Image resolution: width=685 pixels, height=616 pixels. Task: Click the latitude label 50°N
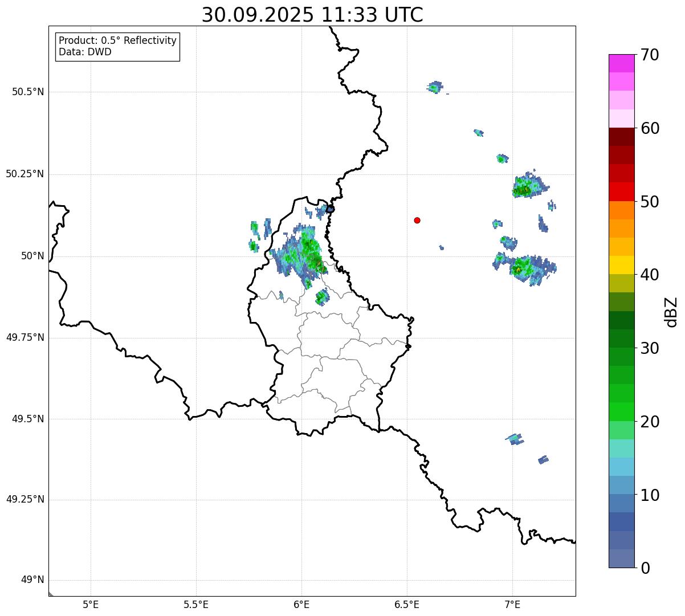coord(32,256)
